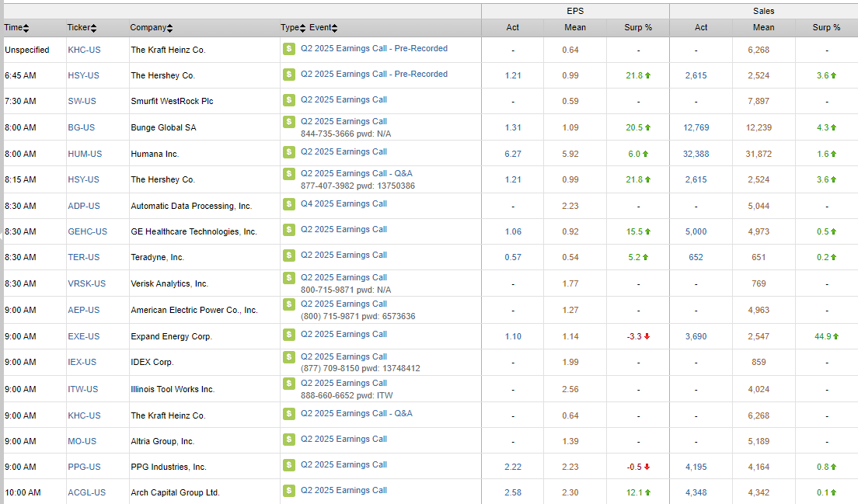858x504 pixels.
Task: Open Kraft Heinz Earnings Call - Pre-Recorded event
Action: pos(375,48)
